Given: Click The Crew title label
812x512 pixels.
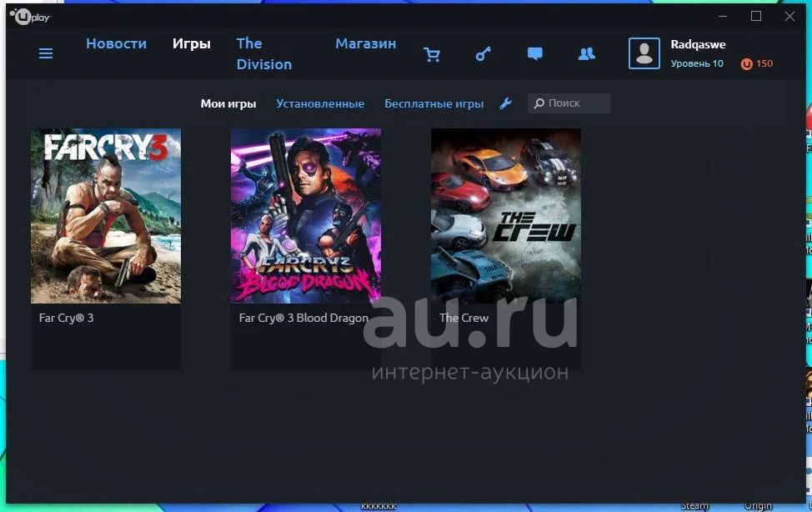Looking at the screenshot, I should coord(464,319).
